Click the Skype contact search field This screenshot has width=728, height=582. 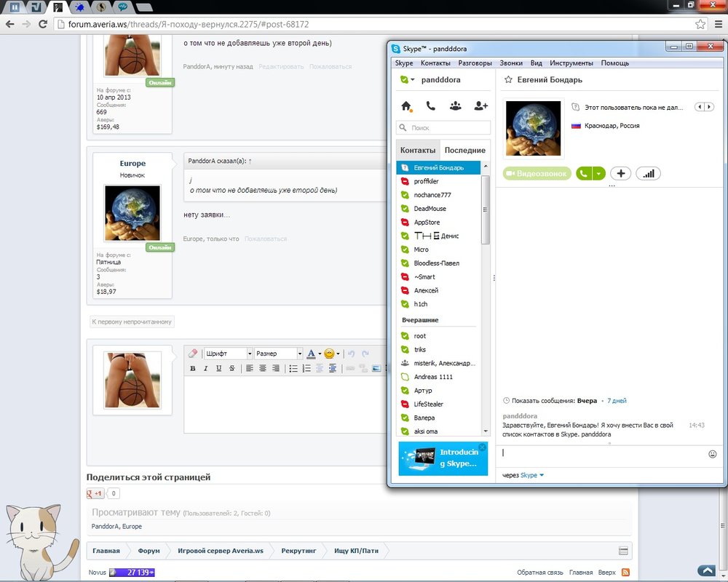[x=444, y=127]
